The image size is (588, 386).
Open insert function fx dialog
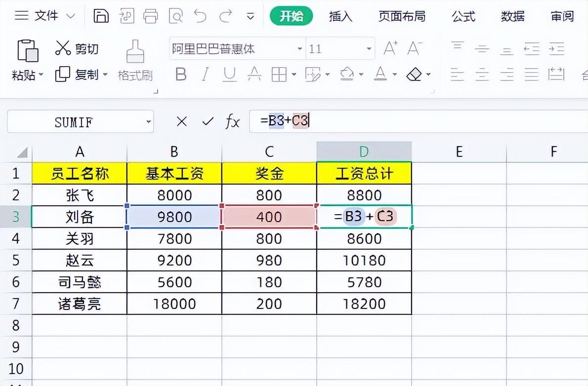[x=232, y=121]
